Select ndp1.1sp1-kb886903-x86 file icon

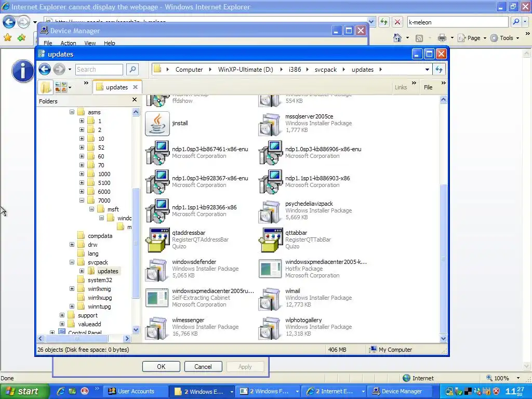tap(270, 182)
